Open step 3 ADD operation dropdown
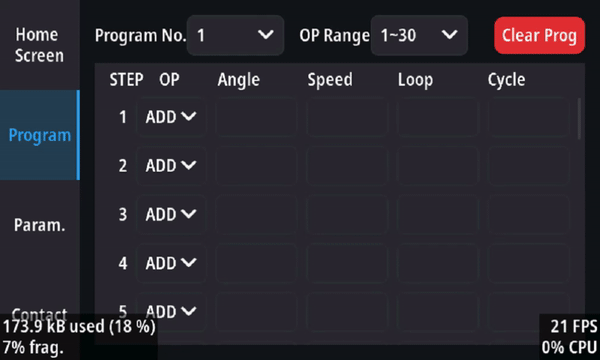The width and height of the screenshot is (600, 360). [171, 214]
